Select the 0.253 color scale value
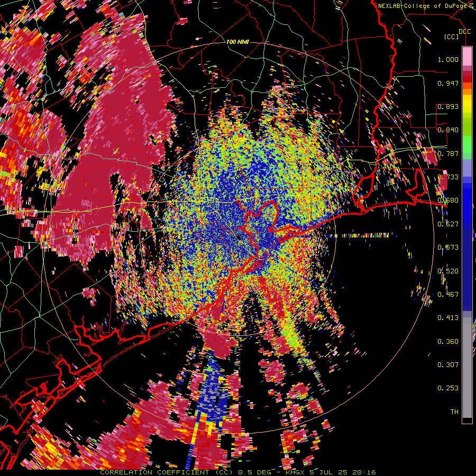The width and height of the screenshot is (476, 476). coord(448,388)
